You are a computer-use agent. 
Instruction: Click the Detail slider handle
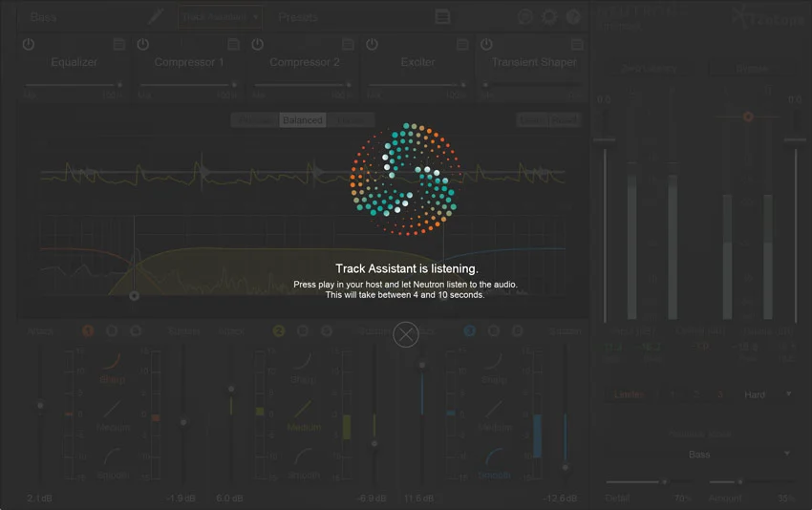(x=665, y=482)
